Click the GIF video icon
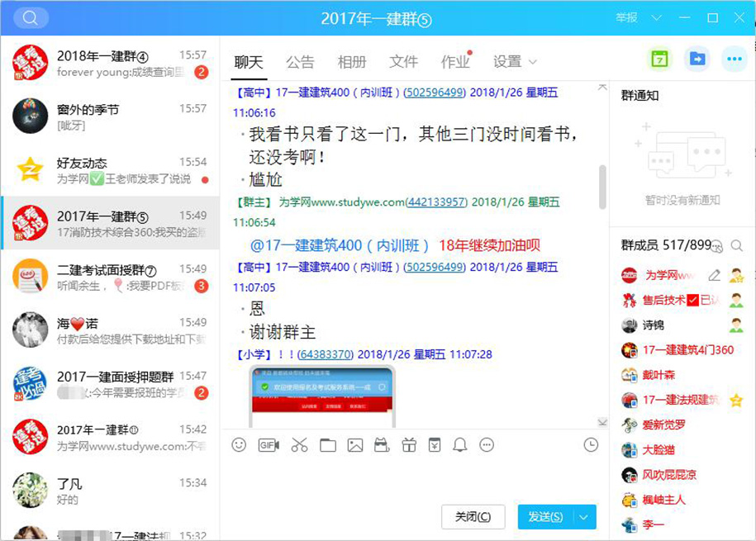The image size is (756, 541). coord(269,445)
